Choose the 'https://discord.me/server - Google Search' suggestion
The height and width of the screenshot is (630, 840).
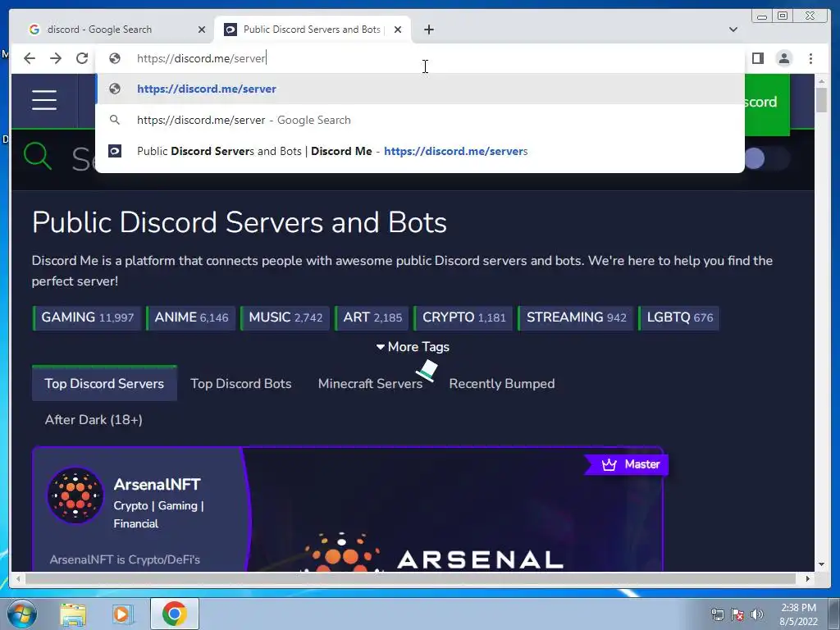(x=420, y=120)
